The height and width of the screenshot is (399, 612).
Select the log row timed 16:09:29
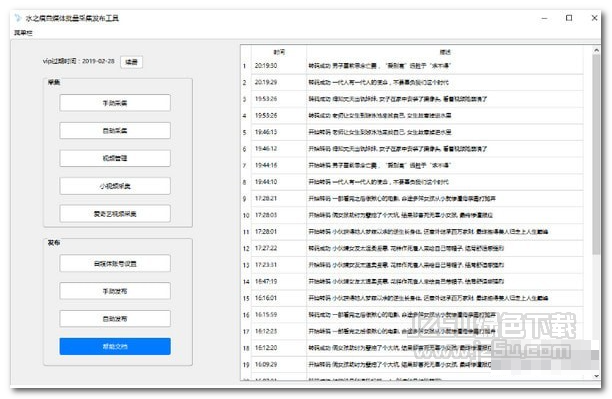point(412,365)
